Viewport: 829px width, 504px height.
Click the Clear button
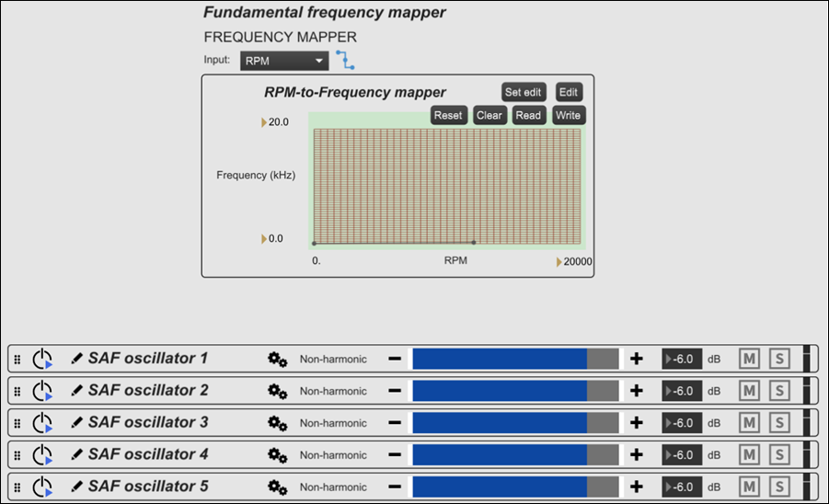tap(489, 115)
